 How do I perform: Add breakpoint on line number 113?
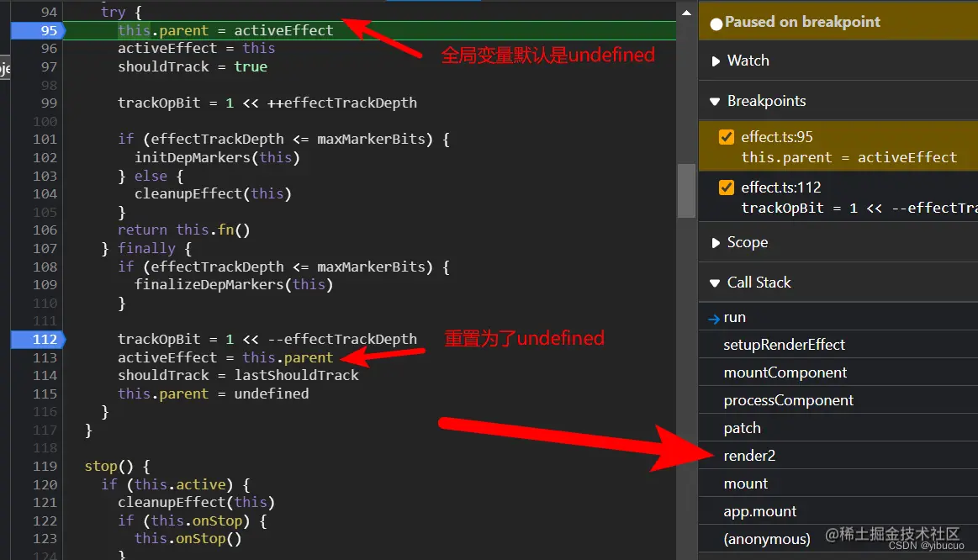pyautogui.click(x=45, y=358)
